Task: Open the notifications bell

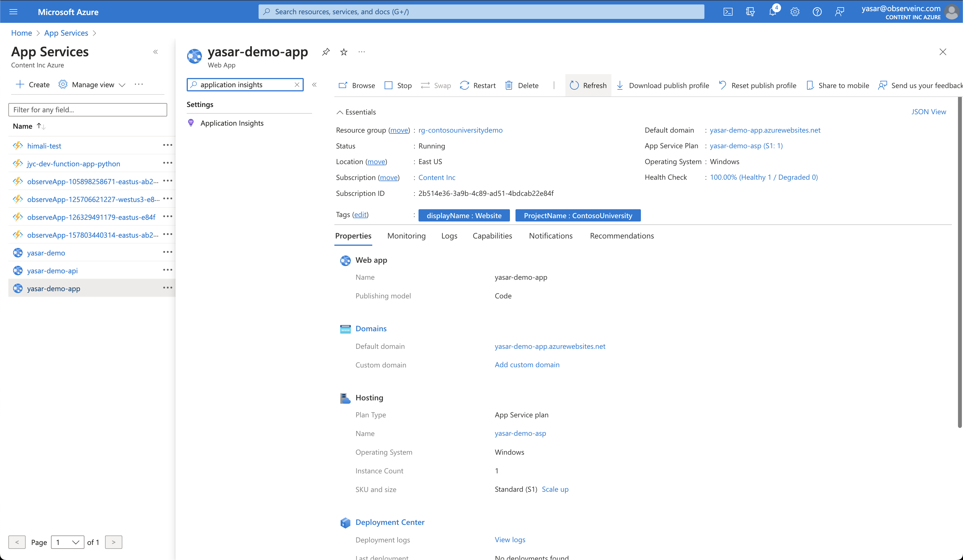Action: 773,12
